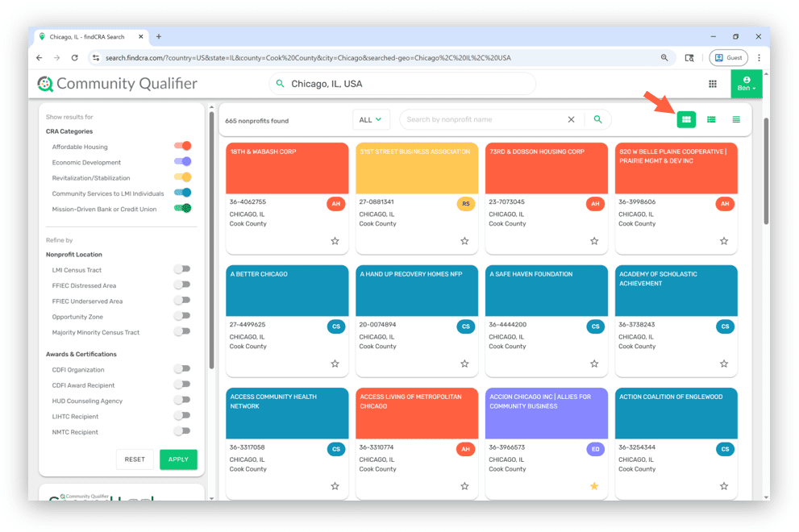The width and height of the screenshot is (799, 532).
Task: Favorite ACCESS LIVING OF METROPOLITAN CHICAGO star
Action: coord(464,486)
